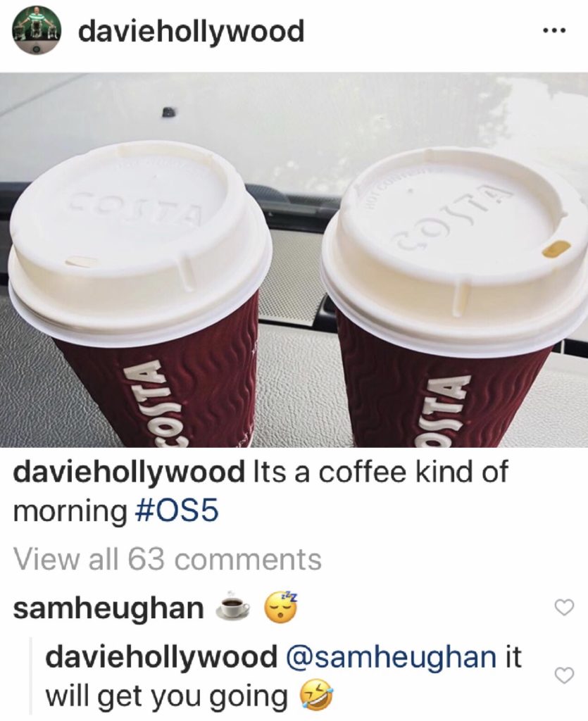Viewport: 588px width, 721px height.
Task: Open daviehollywood username in caption
Action: tap(129, 472)
